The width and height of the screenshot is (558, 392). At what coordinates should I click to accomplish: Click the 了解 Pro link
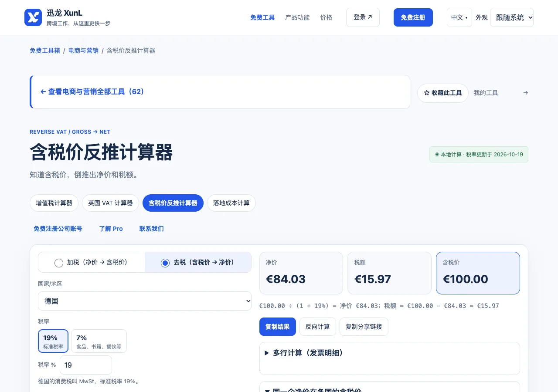(111, 229)
